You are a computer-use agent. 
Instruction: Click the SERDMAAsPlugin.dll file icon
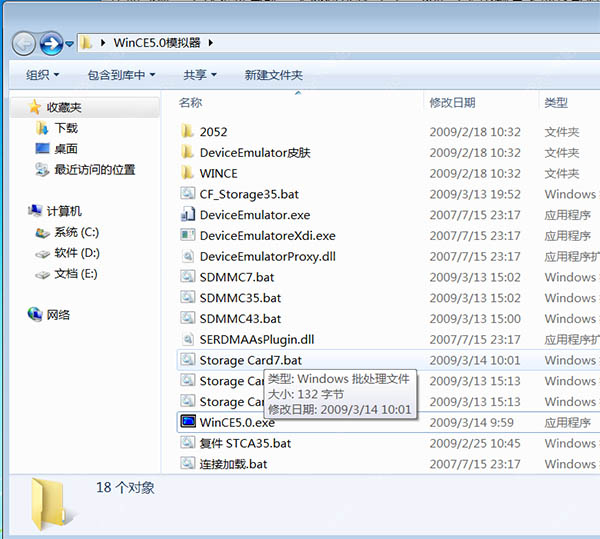point(188,339)
